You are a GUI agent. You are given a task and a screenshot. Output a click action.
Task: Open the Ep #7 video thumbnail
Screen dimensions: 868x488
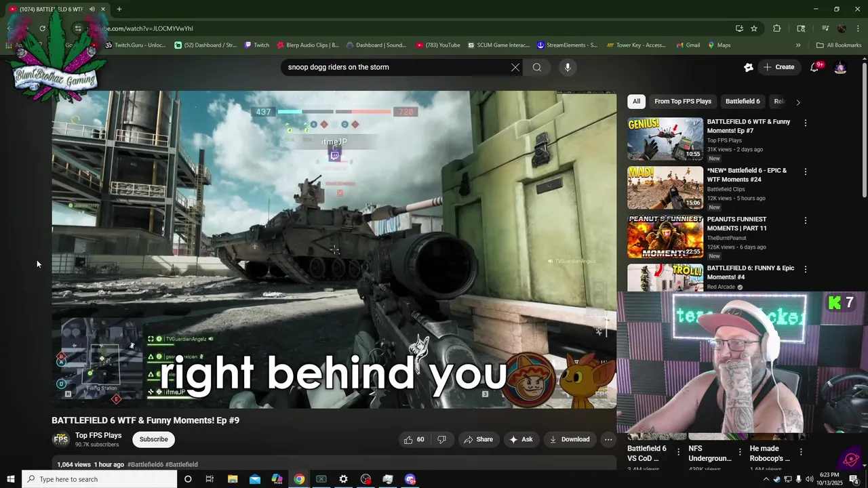tap(665, 139)
